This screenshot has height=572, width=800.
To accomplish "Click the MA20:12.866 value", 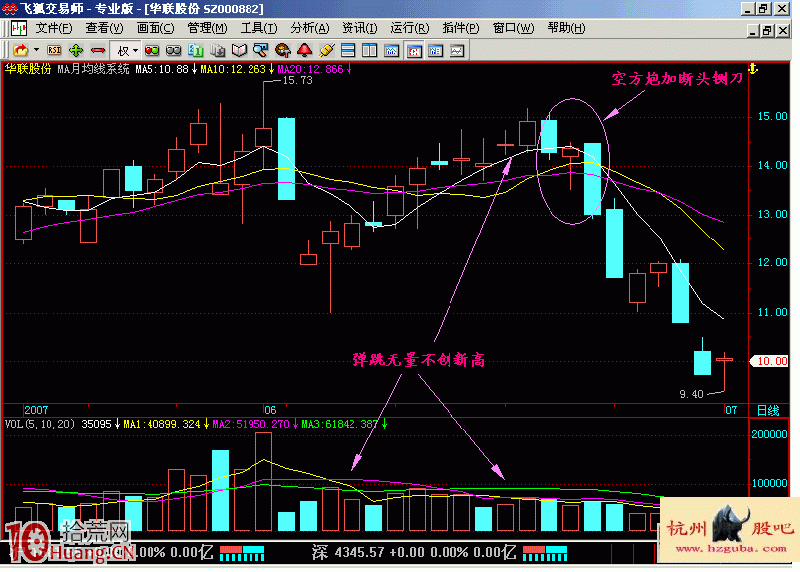I will 310,69.
